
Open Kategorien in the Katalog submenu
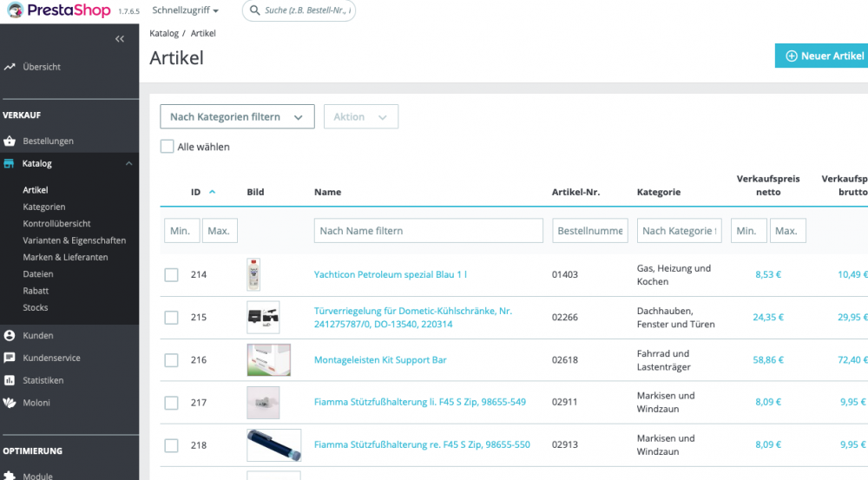(44, 207)
